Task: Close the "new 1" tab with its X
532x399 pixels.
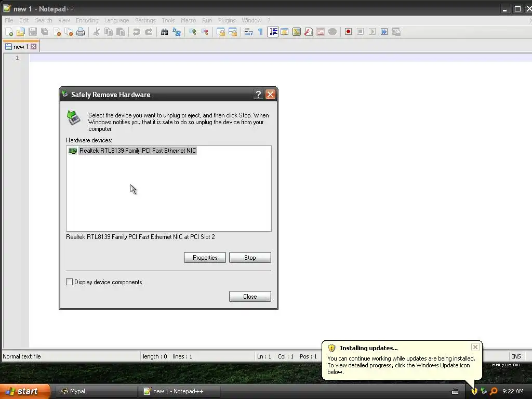Action: click(34, 47)
